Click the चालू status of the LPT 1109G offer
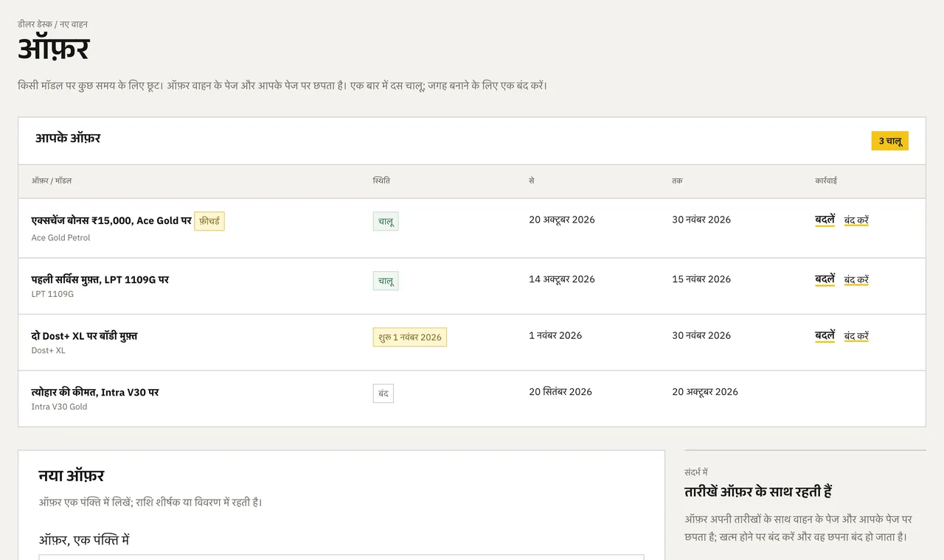The height and width of the screenshot is (560, 944). (x=386, y=281)
